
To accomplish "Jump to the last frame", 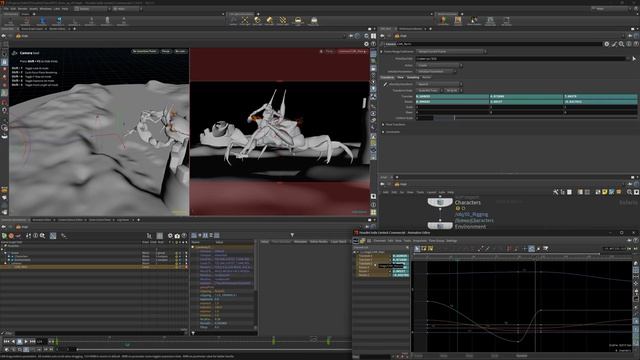I will coord(32,341).
